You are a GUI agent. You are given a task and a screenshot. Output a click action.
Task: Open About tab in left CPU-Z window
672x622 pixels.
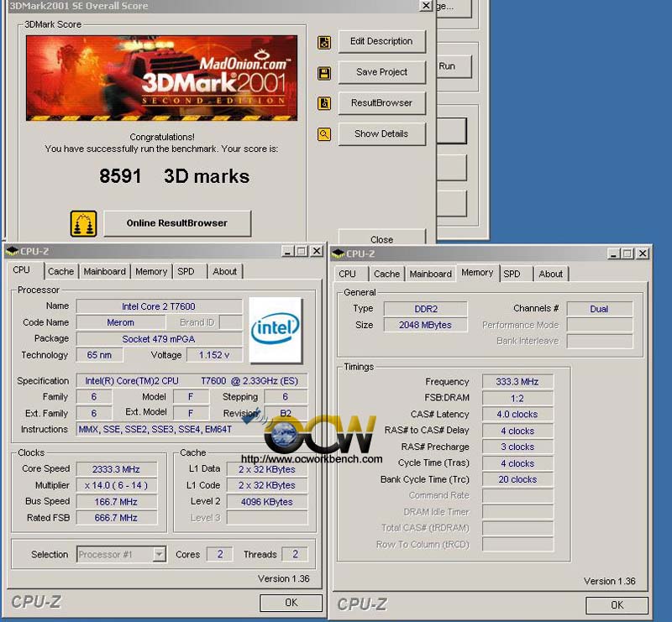pos(225,272)
